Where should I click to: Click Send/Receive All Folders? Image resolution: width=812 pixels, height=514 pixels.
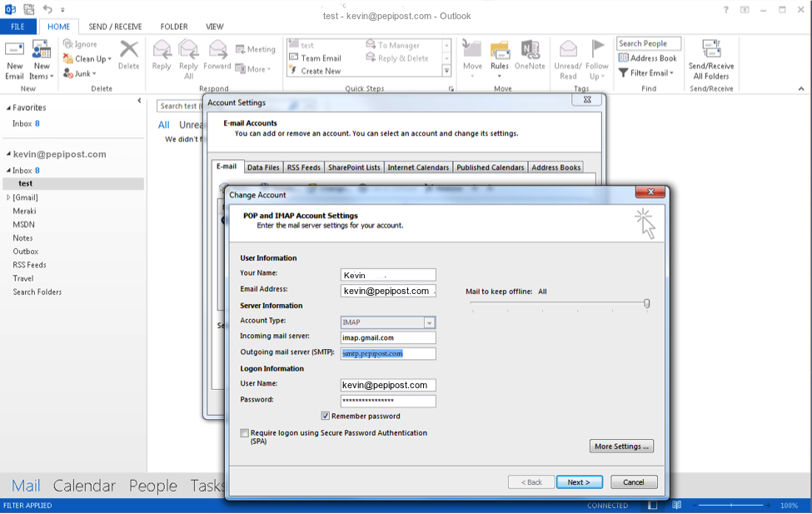711,60
